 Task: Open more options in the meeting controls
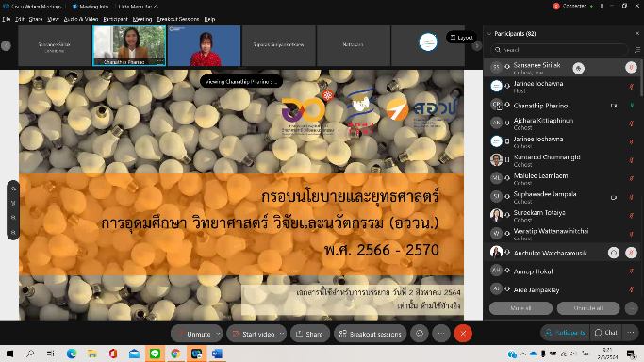pos(441,334)
